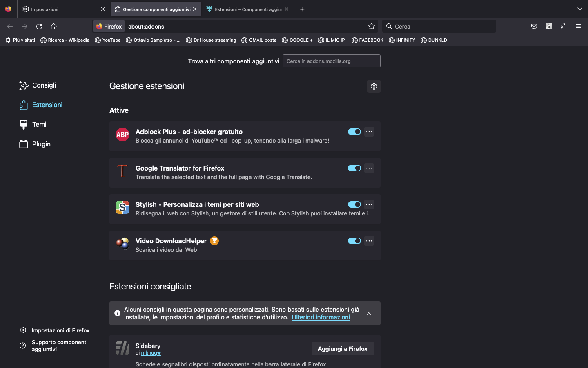
Task: Open the Pocket icon in the toolbar
Action: pyautogui.click(x=534, y=26)
